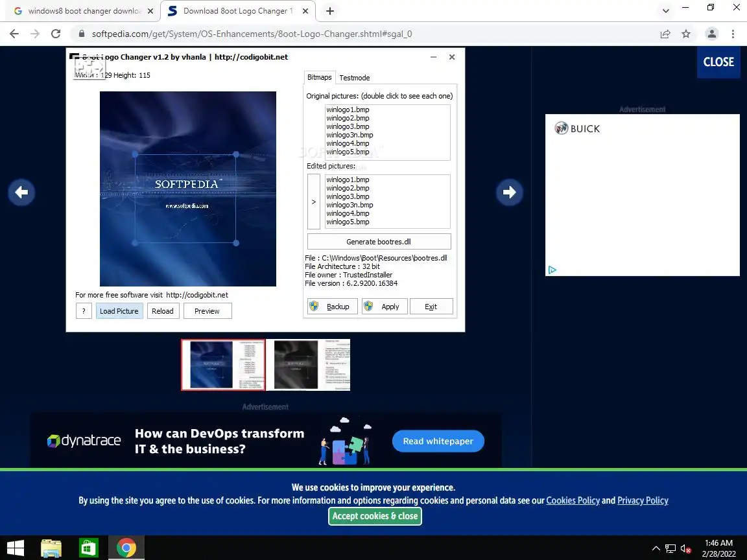Screen dimensions: 747x560
Task: Open the taskbar clock and date
Action: (x=718, y=548)
